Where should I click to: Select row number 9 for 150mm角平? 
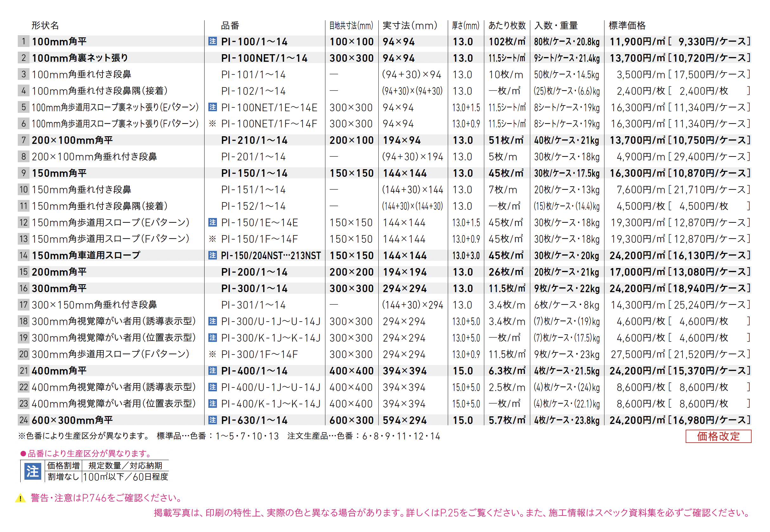point(23,173)
